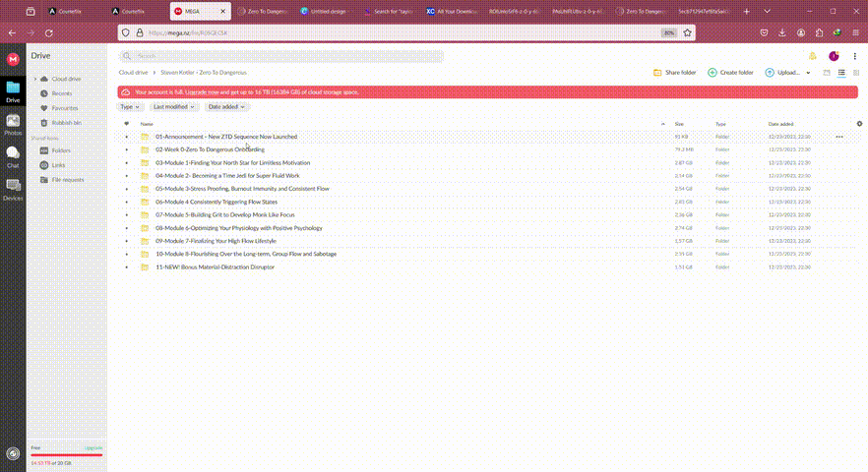The height and width of the screenshot is (472, 868).
Task: Toggle favourite on 10-Module 8 folder
Action: pos(127,254)
